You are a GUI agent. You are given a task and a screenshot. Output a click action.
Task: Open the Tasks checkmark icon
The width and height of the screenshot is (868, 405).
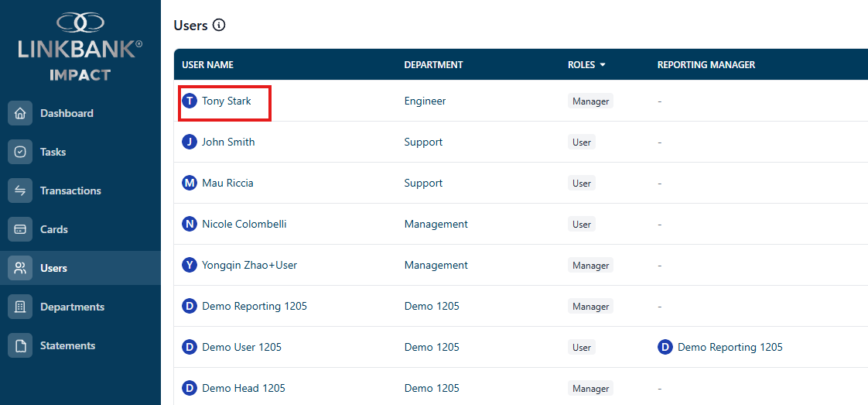pos(20,152)
